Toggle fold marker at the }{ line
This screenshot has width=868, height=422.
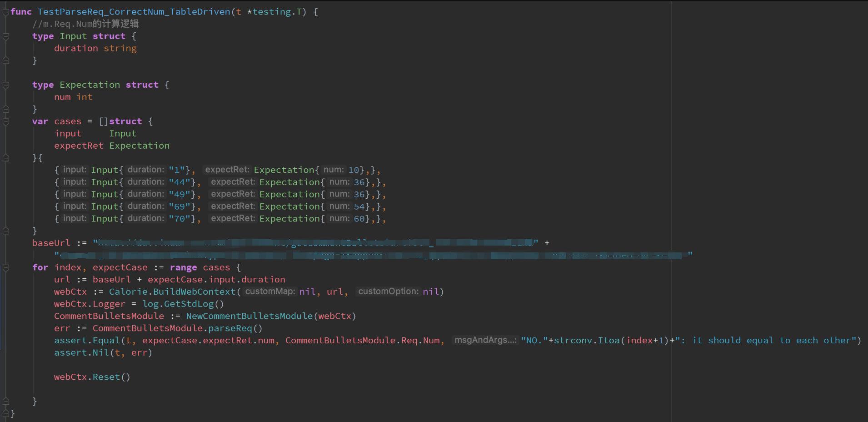click(x=6, y=158)
